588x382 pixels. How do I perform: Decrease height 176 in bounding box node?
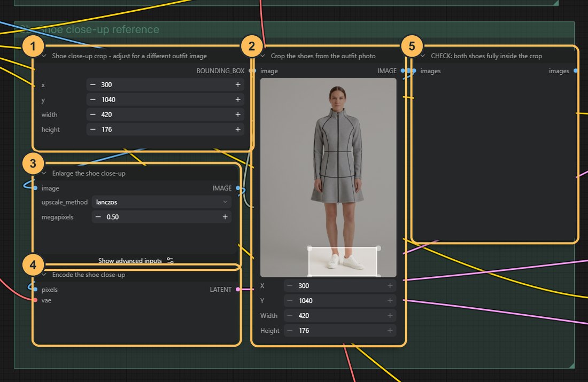92,130
